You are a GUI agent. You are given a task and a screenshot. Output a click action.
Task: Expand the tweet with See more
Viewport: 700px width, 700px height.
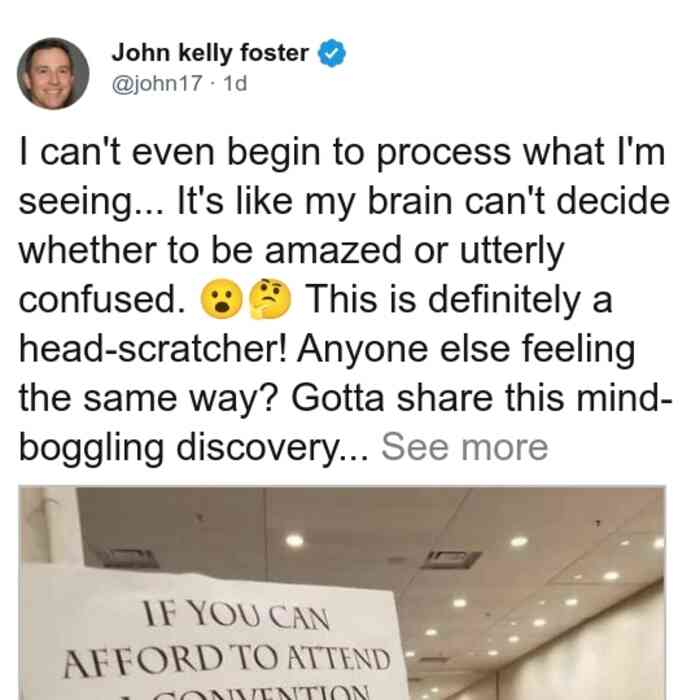point(464,447)
